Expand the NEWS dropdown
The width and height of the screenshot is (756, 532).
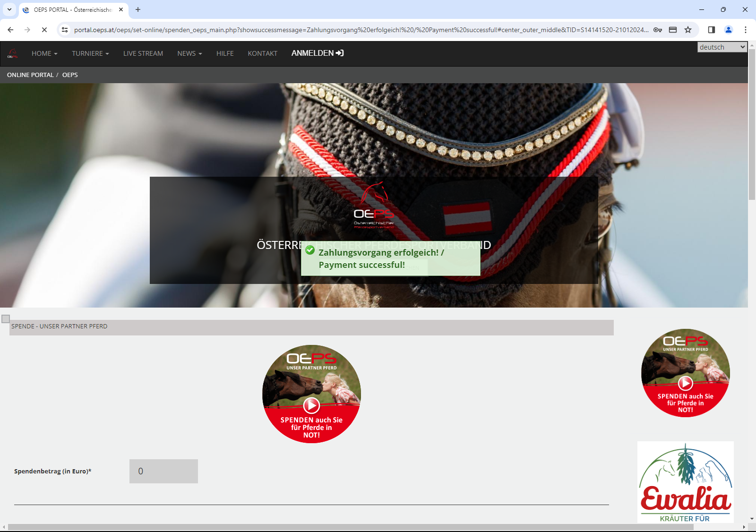point(189,53)
